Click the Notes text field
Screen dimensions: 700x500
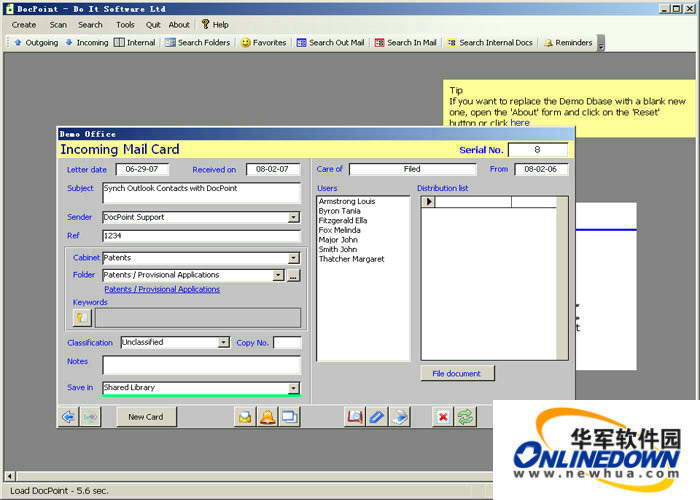coord(201,365)
